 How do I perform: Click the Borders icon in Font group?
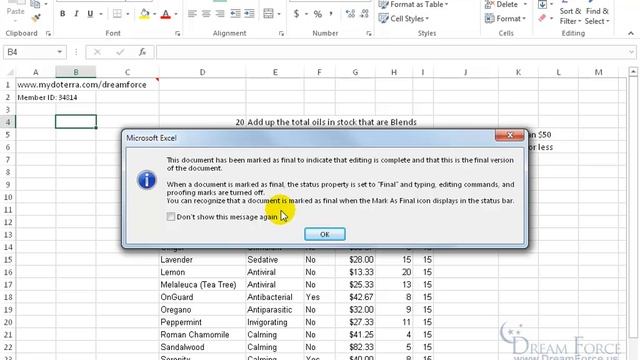(117, 14)
